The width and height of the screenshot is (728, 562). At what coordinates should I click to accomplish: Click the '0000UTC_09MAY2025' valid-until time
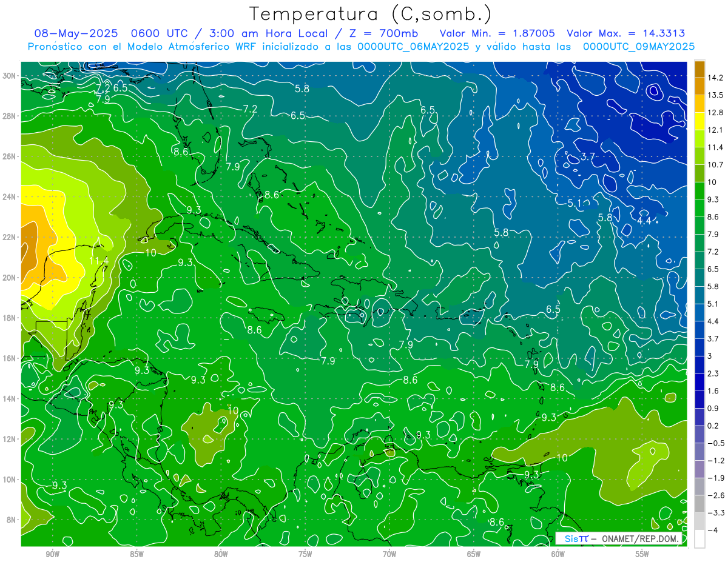click(x=639, y=47)
